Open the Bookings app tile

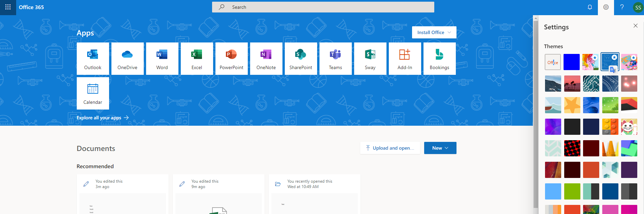[x=440, y=59]
